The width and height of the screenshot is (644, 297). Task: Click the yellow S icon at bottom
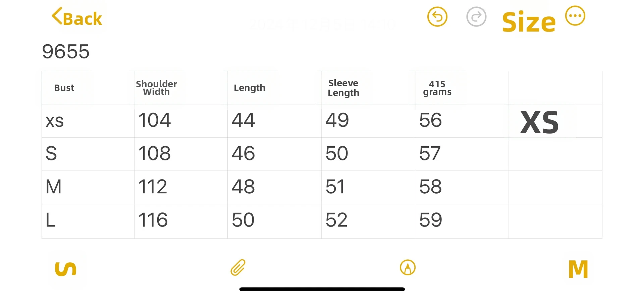(x=65, y=269)
